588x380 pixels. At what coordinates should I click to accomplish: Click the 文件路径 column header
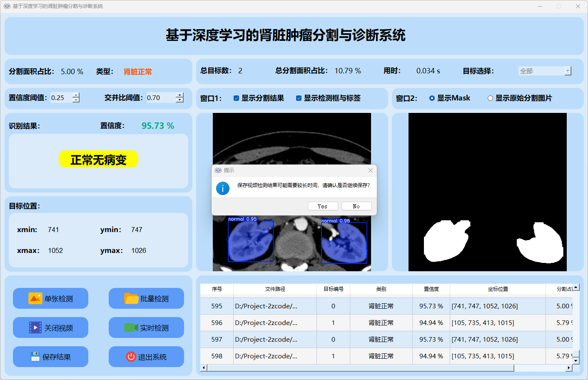[x=275, y=289]
